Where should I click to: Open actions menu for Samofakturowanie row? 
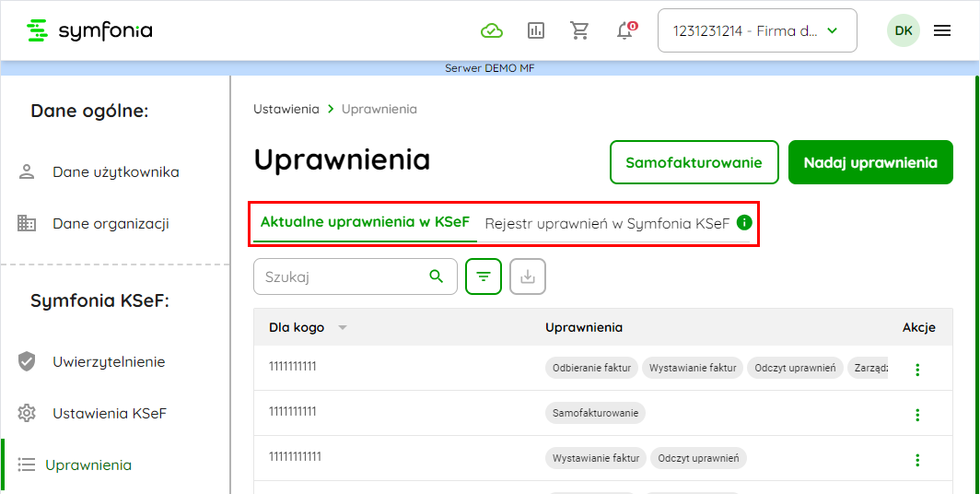click(x=917, y=415)
